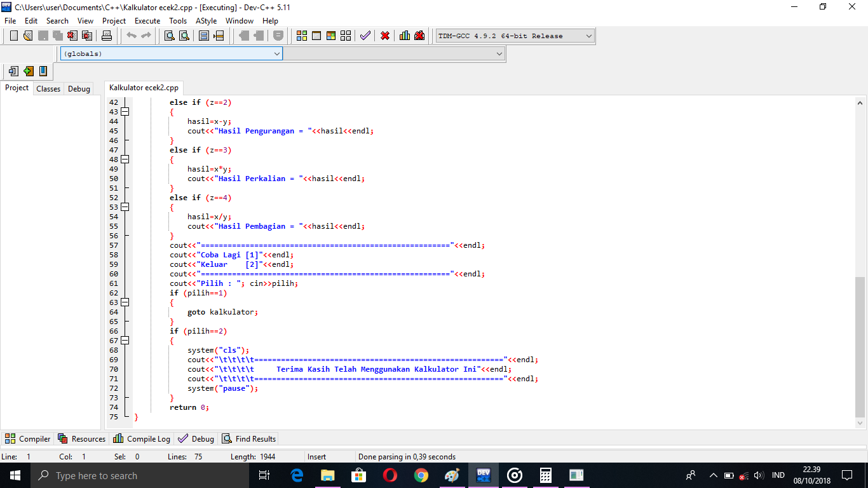Click the editor vertical scrollbar thumb
The height and width of the screenshot is (488, 868).
click(x=860, y=346)
